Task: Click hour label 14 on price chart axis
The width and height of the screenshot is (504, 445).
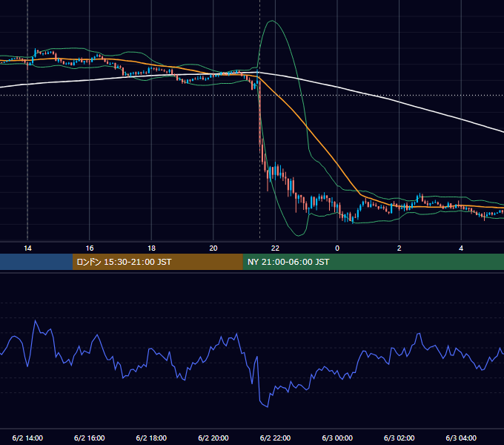Action: click(x=27, y=248)
